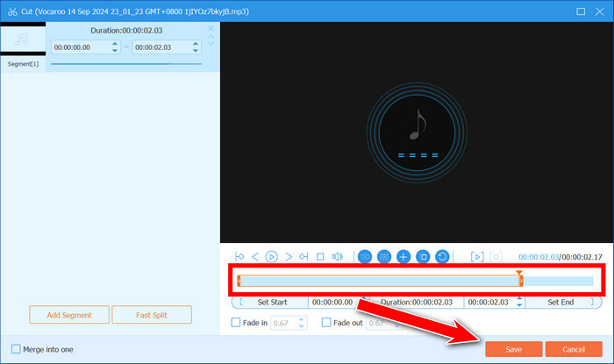The image size is (614, 364).
Task: Move Segment[1] down with chevron
Action: (x=211, y=43)
